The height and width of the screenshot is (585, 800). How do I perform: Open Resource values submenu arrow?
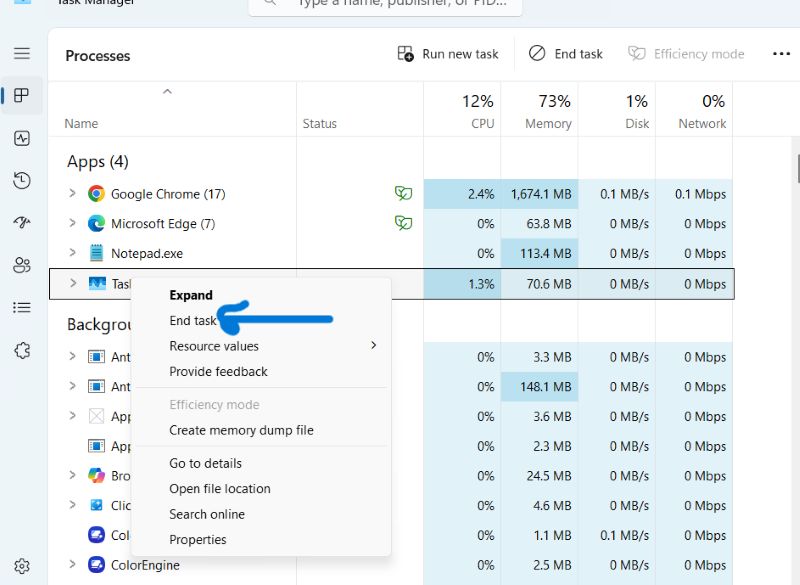(373, 345)
